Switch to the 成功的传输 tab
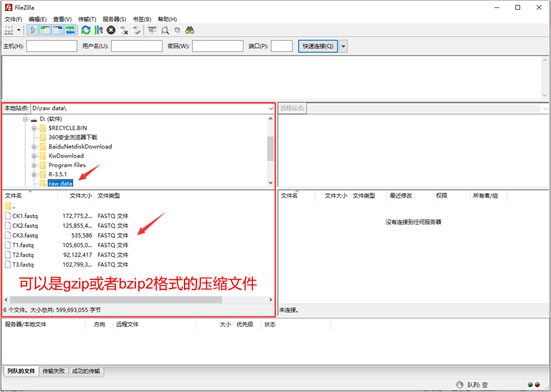 click(86, 371)
